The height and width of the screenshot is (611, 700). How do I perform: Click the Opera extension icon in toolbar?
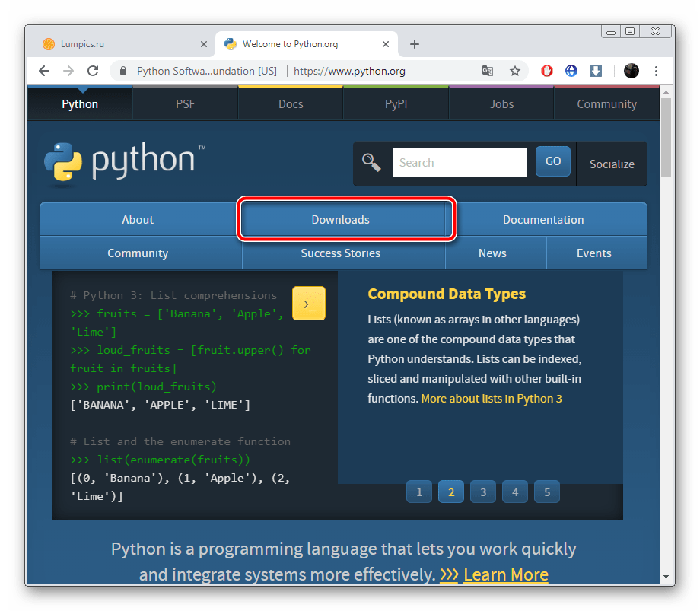tap(546, 71)
